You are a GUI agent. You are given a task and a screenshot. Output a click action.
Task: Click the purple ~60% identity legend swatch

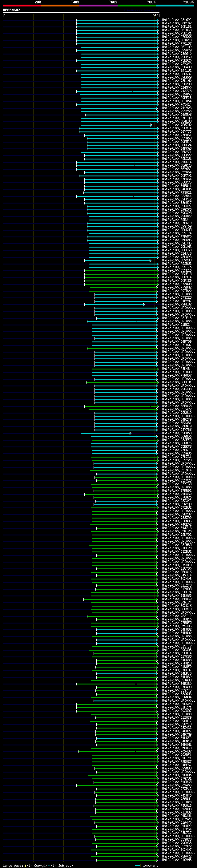(99, 6)
